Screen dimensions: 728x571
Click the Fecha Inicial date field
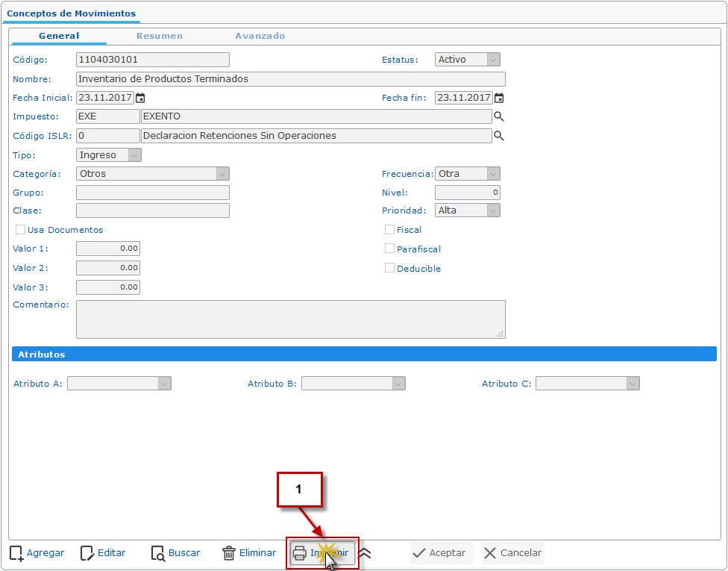105,98
